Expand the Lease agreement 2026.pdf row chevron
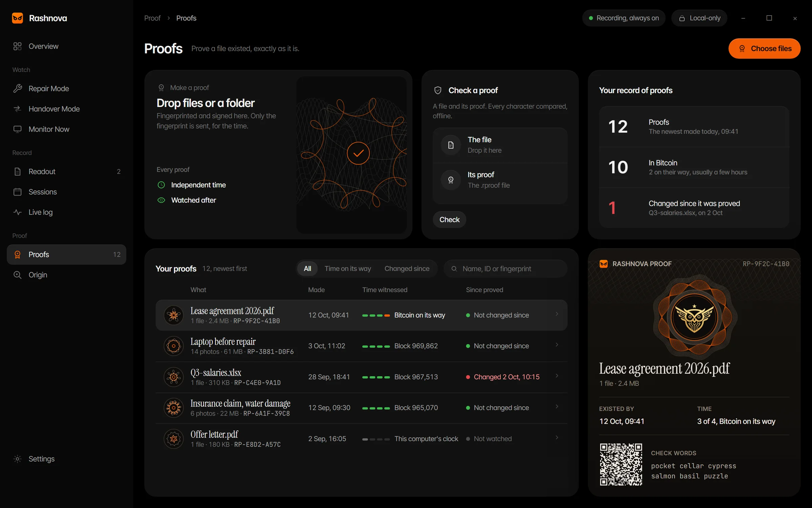The image size is (812, 508). 557,314
